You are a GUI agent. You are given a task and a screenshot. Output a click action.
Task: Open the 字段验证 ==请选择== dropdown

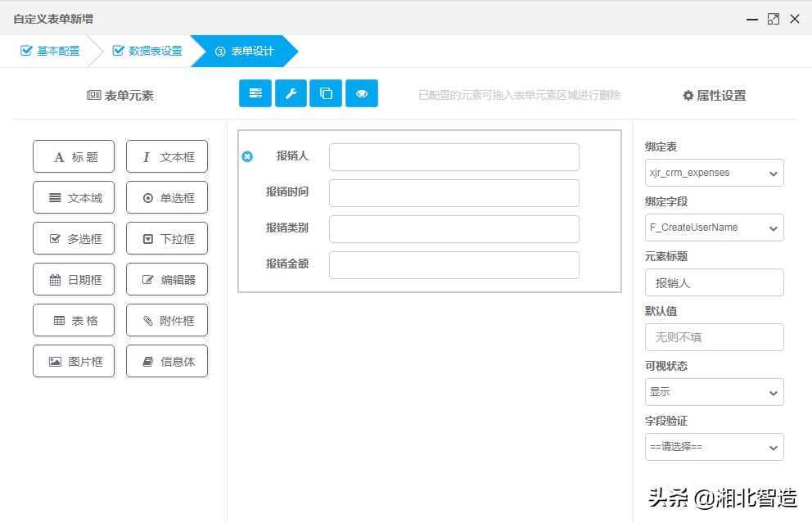(714, 447)
